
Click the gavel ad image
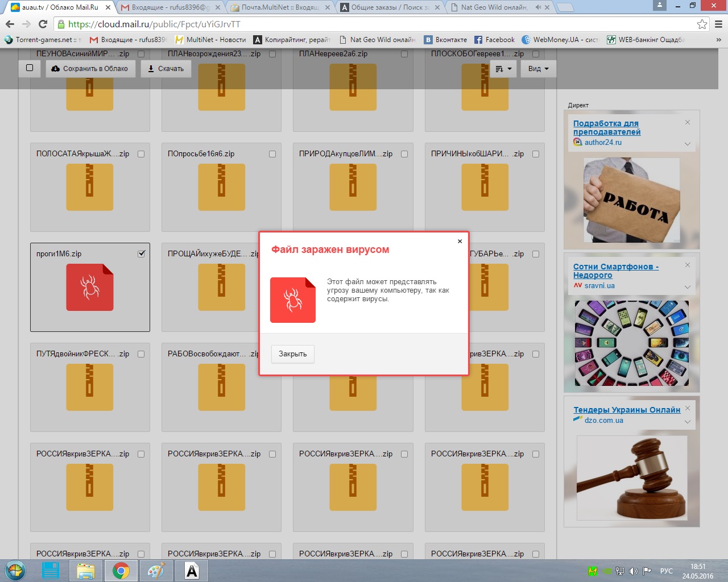pos(631,478)
